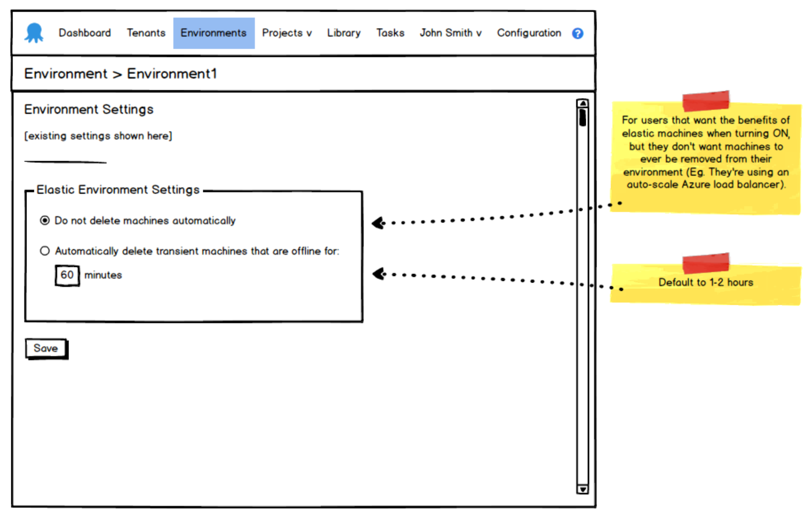Select 'Do not delete machines automatically'
Viewport: 812px width, 521px height.
coord(44,221)
